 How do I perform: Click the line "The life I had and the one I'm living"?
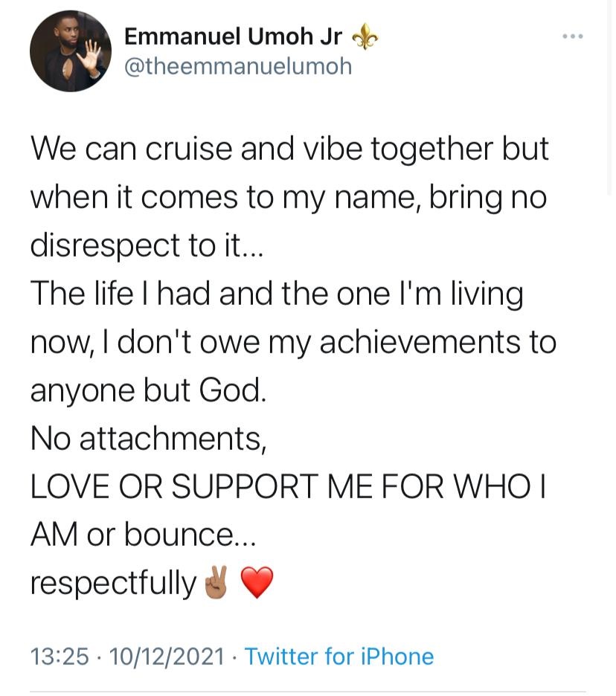(277, 294)
